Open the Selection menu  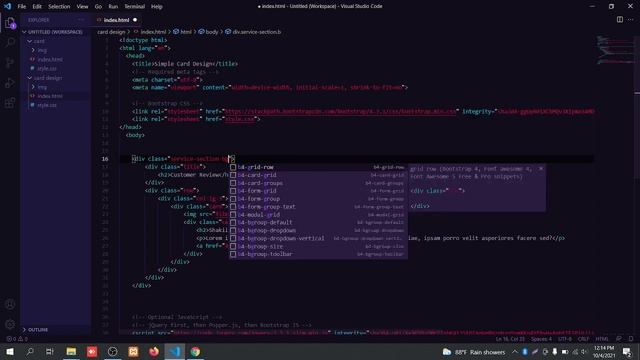point(59,7)
